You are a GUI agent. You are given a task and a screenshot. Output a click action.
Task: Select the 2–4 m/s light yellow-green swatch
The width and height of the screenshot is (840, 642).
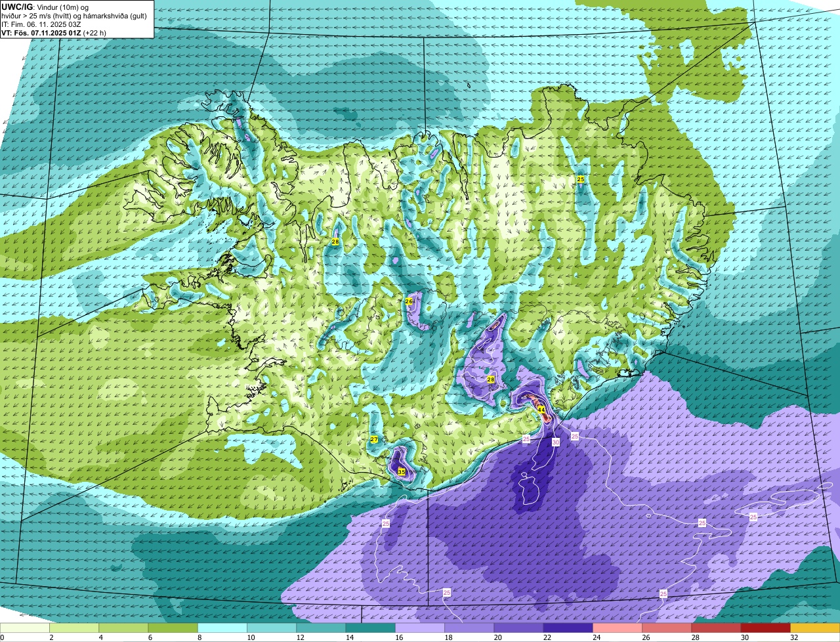(74, 628)
